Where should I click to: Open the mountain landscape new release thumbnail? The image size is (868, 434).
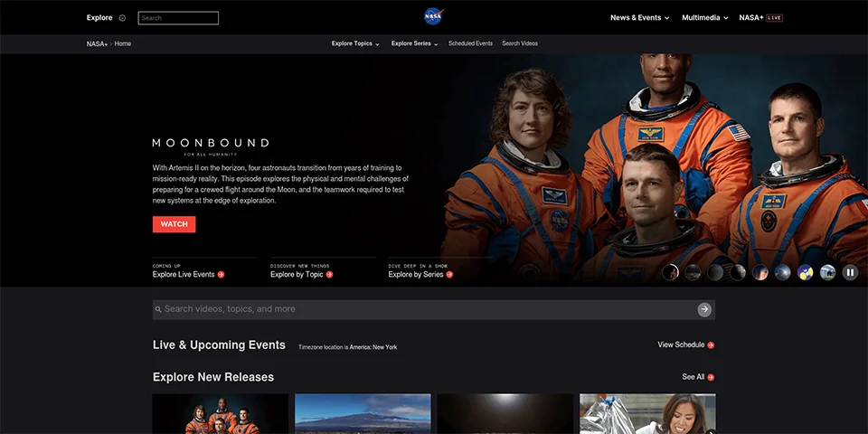pyautogui.click(x=363, y=413)
